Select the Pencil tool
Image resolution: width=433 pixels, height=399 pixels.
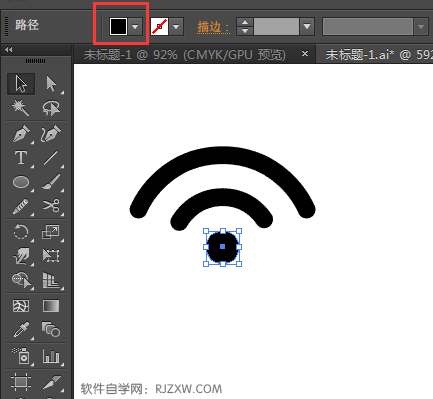point(21,206)
